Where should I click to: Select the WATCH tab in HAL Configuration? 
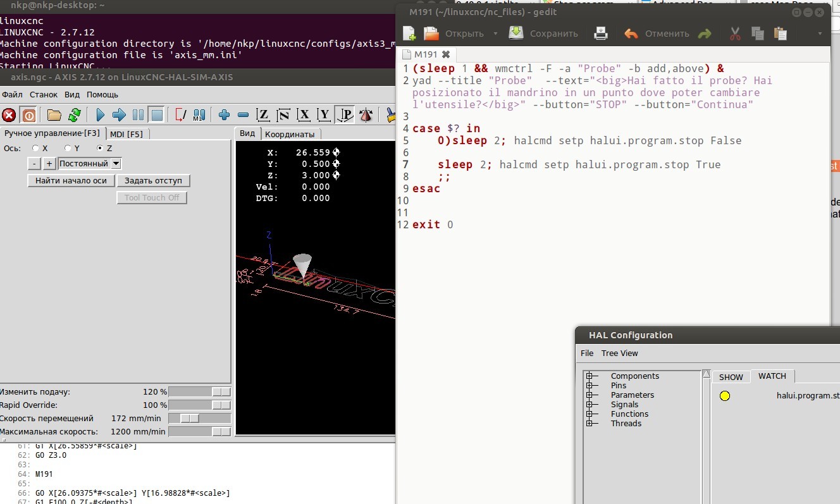click(772, 376)
